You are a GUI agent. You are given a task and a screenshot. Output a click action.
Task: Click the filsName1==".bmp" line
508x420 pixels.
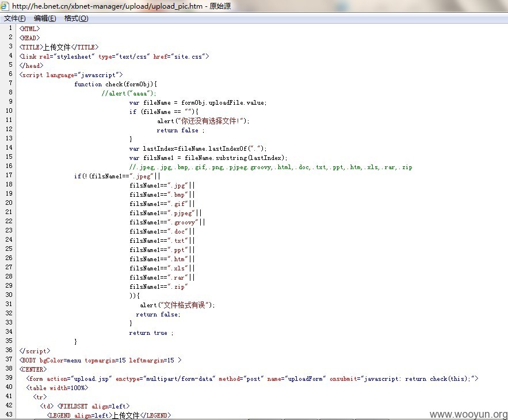[x=162, y=194]
